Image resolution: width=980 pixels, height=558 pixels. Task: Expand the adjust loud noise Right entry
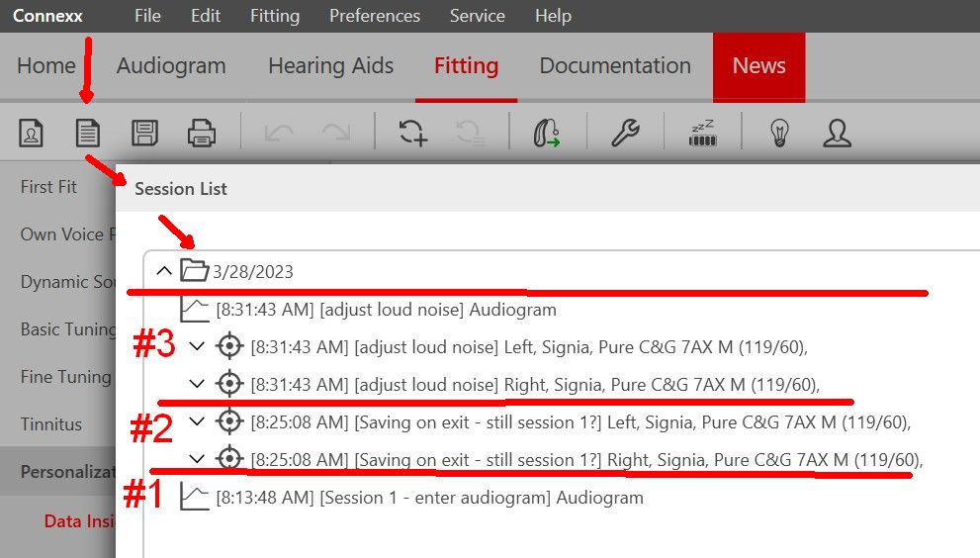pos(197,384)
